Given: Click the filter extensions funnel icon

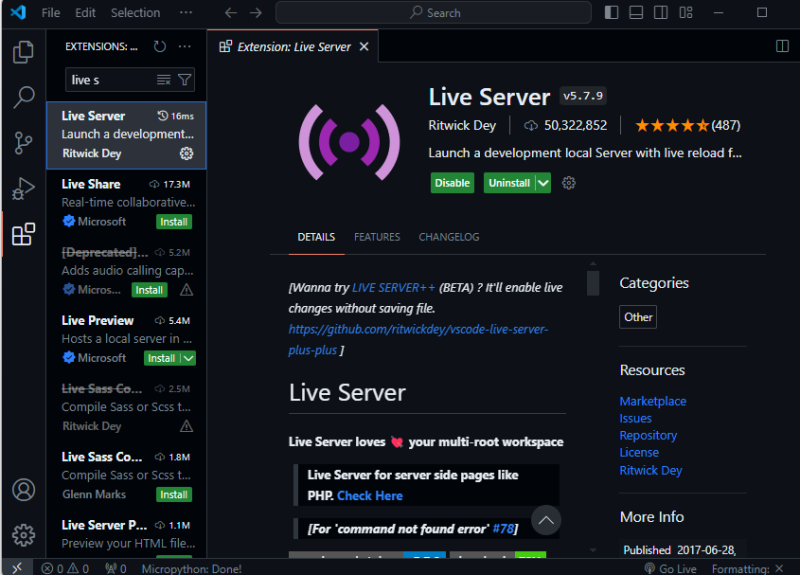Looking at the screenshot, I should [x=184, y=80].
